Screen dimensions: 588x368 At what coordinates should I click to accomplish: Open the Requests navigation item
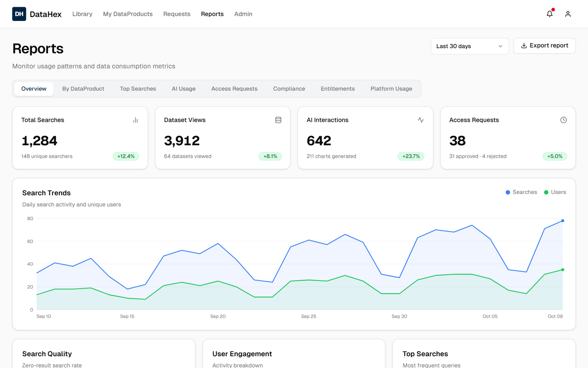pyautogui.click(x=177, y=14)
